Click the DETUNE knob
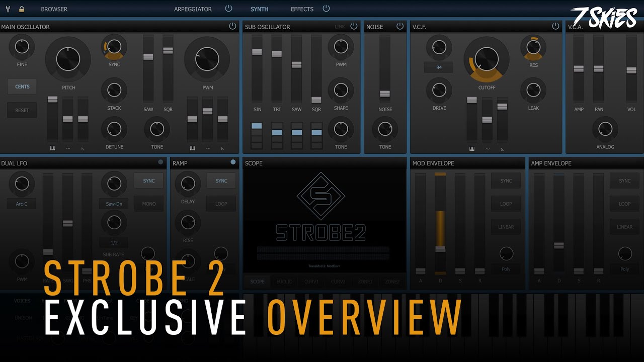The height and width of the screenshot is (362, 644). coord(114,130)
